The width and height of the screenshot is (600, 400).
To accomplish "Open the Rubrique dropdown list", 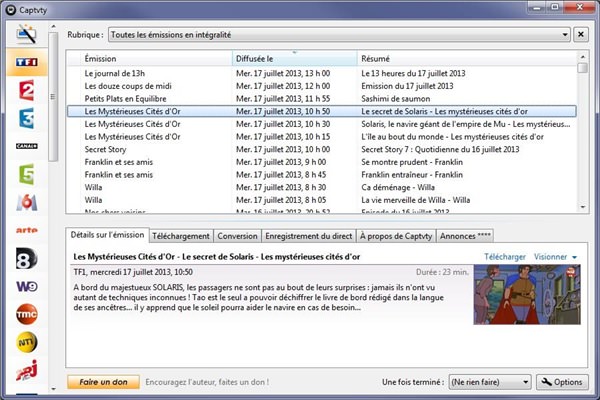I will point(339,35).
